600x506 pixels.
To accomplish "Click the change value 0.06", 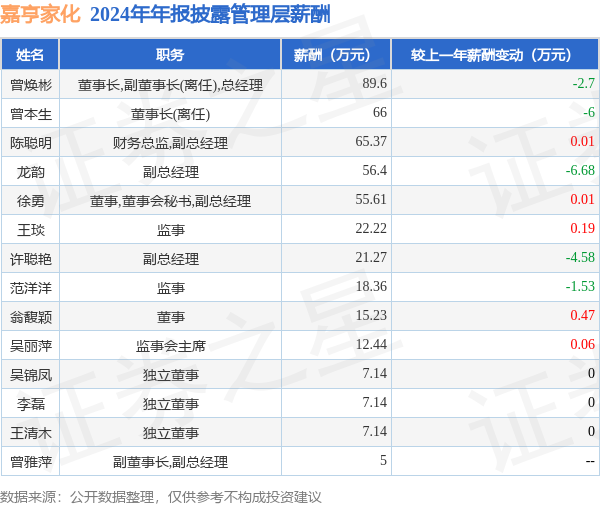I will pos(582,344).
